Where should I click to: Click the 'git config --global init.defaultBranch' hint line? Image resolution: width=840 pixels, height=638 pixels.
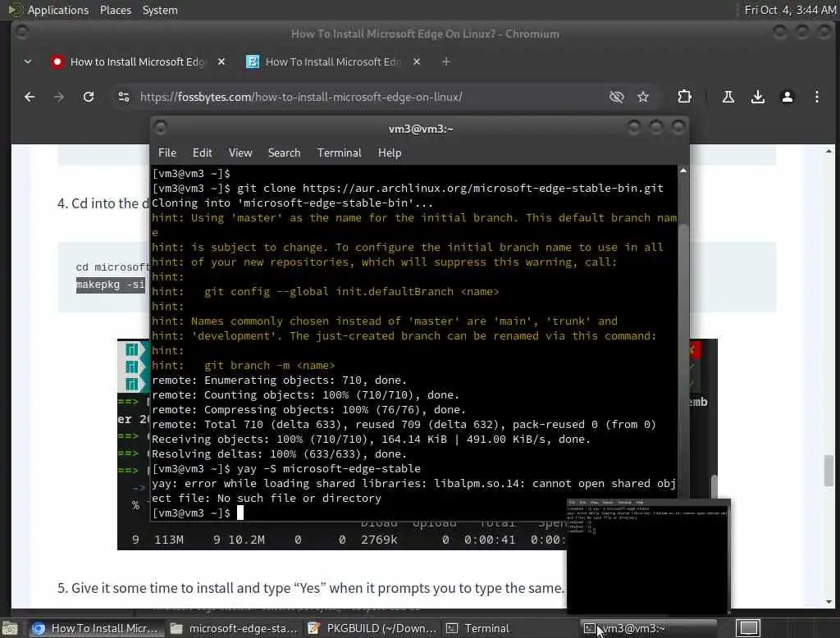[x=325, y=292]
